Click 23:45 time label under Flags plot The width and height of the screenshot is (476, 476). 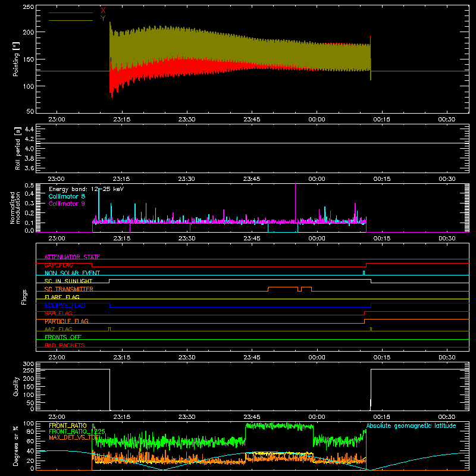(252, 358)
